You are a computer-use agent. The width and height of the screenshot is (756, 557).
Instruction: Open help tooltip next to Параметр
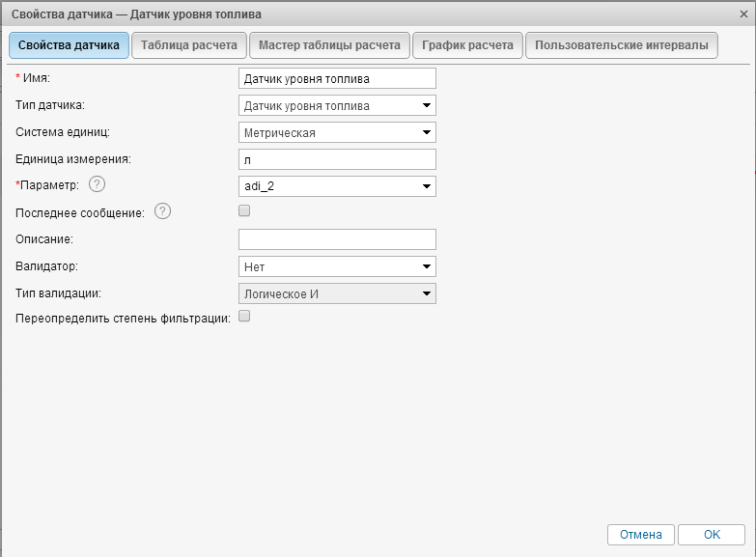pos(97,184)
